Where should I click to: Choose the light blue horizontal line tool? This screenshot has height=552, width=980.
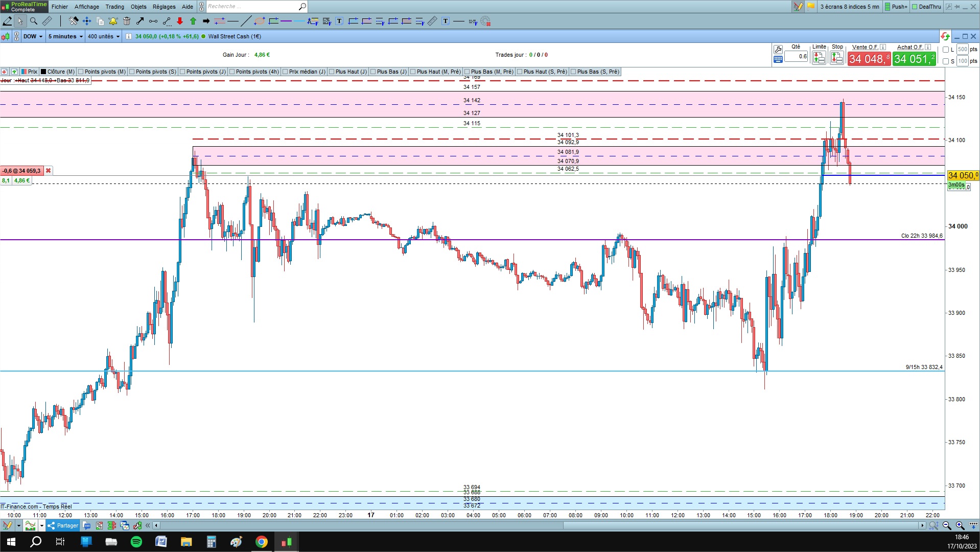[299, 21]
